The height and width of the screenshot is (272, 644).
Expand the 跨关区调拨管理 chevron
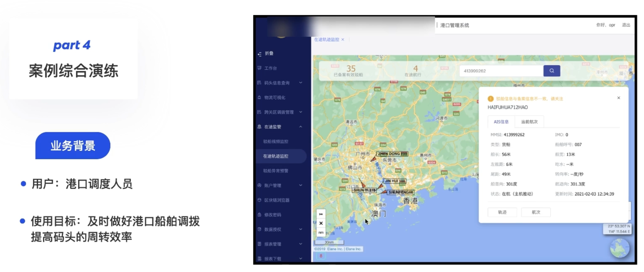point(300,112)
